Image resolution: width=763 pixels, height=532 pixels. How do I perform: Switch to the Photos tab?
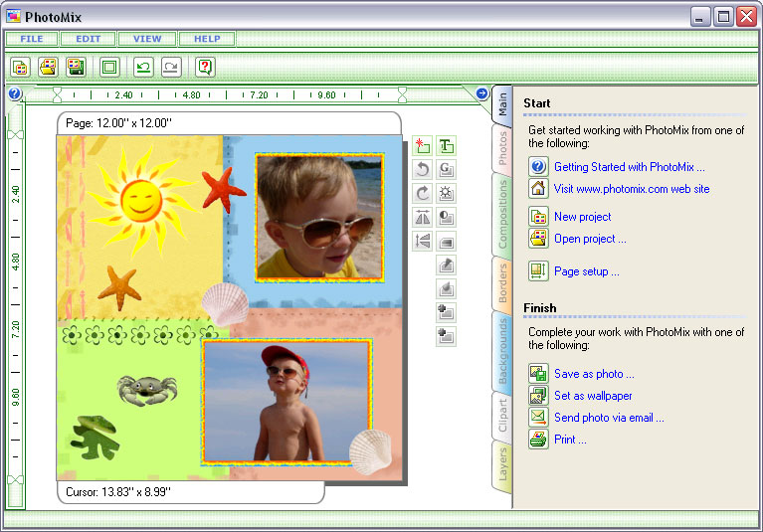pos(502,148)
